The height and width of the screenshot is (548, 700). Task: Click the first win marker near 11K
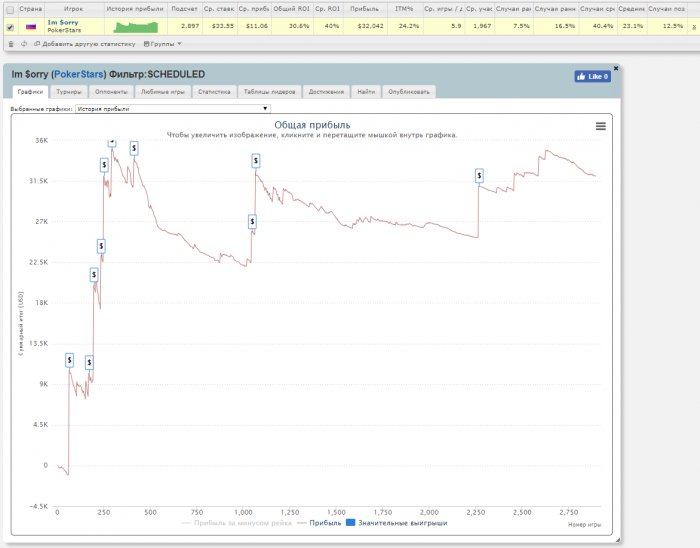(x=70, y=359)
